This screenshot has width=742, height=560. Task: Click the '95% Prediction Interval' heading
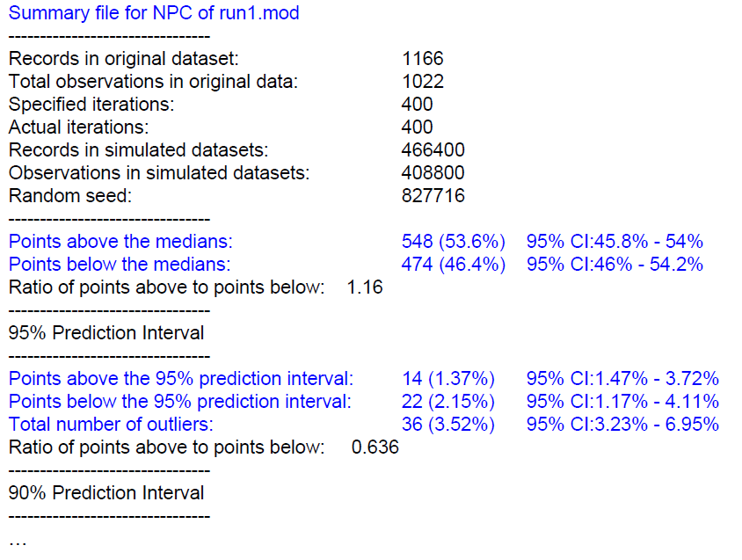106,333
